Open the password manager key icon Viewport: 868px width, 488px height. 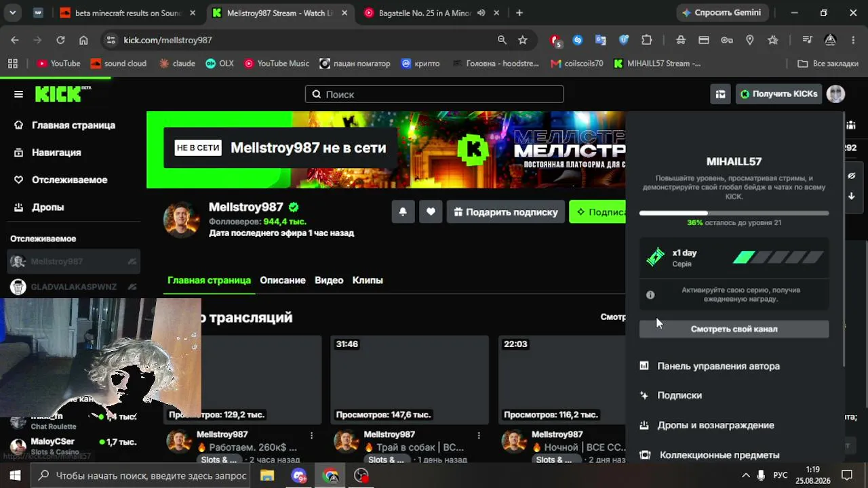[x=727, y=40]
